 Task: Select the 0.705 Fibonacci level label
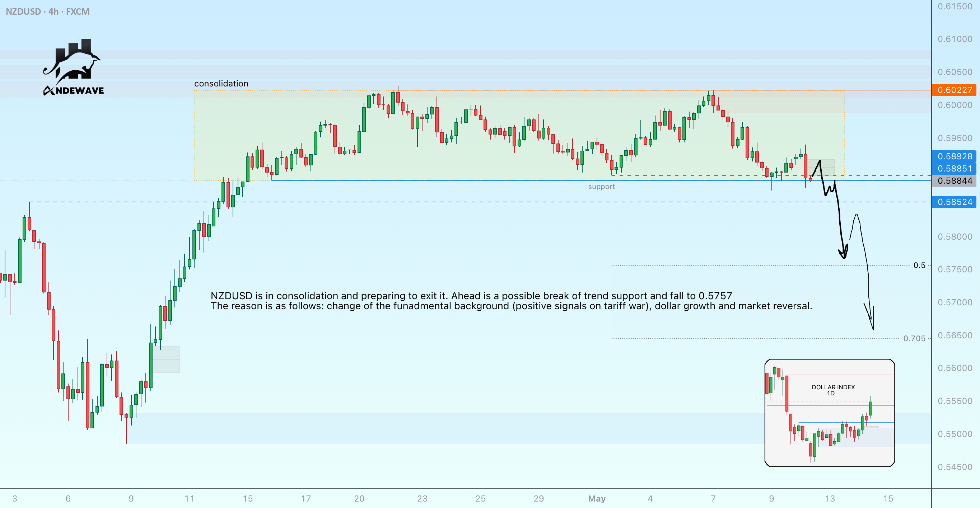915,338
